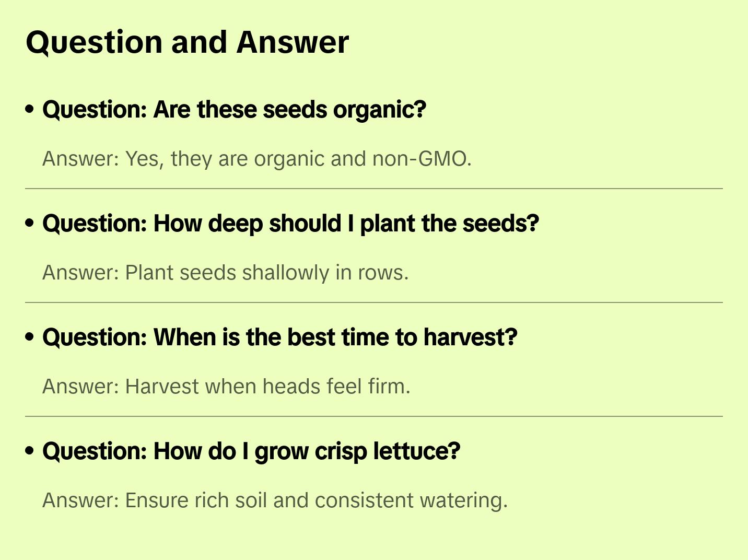The height and width of the screenshot is (560, 748).
Task: Click the bullet beside the harvest question
Action: [30, 337]
